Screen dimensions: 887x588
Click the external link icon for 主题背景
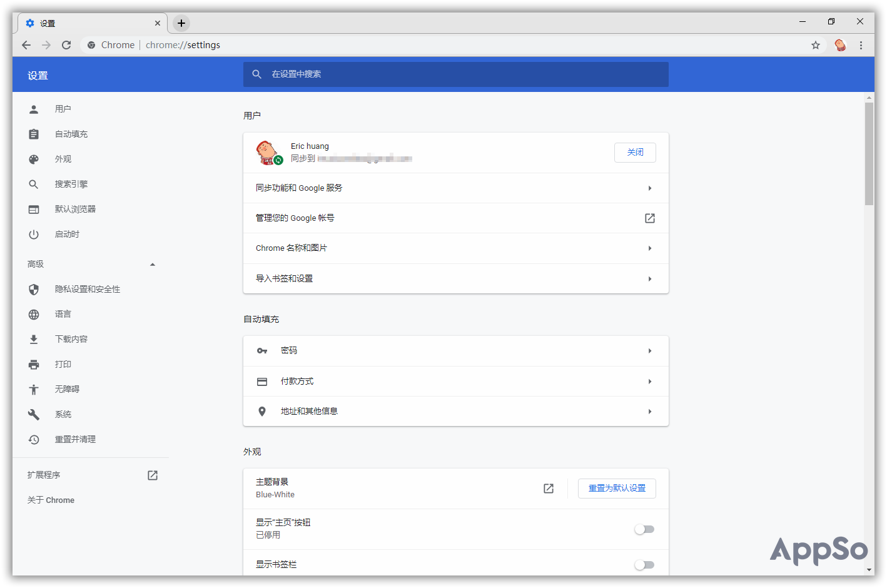pyautogui.click(x=549, y=489)
